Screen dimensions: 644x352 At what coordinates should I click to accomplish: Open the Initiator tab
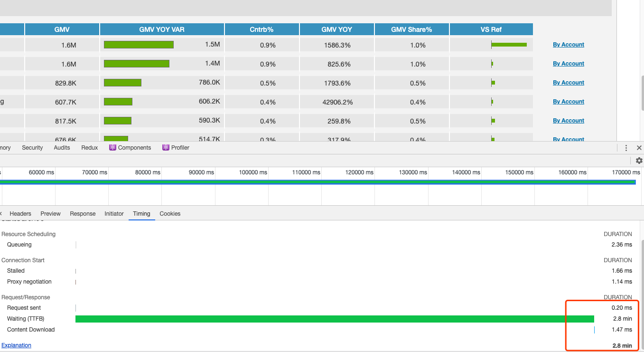point(114,214)
